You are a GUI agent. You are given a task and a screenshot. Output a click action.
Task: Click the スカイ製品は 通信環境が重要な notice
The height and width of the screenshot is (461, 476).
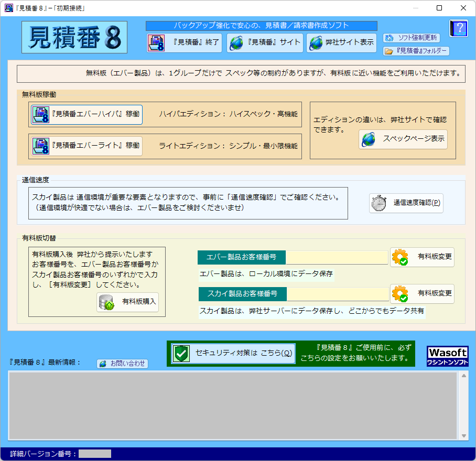(x=186, y=203)
